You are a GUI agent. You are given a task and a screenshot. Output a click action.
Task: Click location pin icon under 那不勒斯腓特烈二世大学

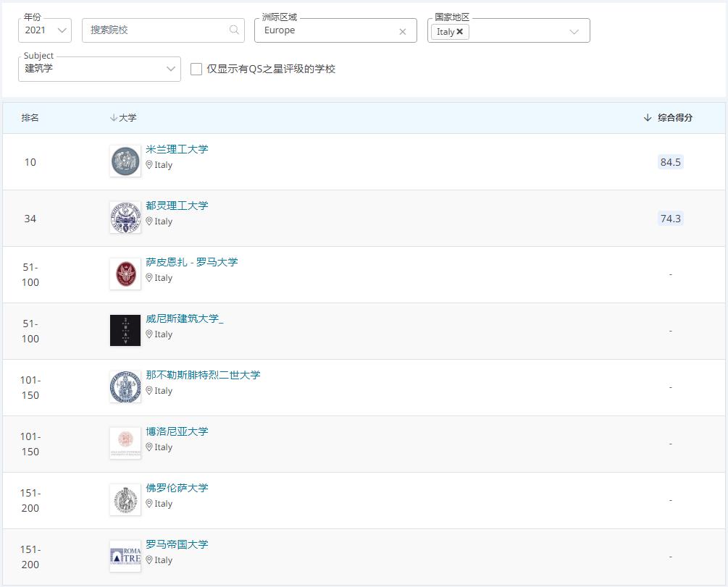149,391
